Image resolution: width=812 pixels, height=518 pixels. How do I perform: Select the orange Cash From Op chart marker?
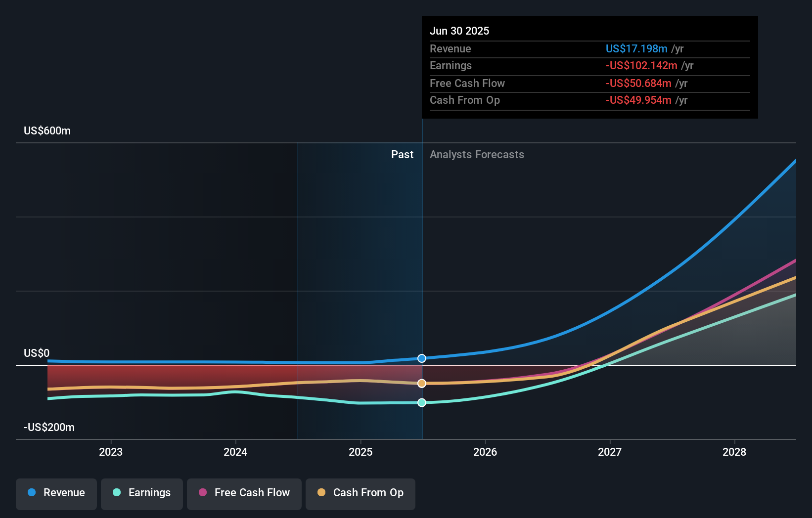(x=421, y=382)
